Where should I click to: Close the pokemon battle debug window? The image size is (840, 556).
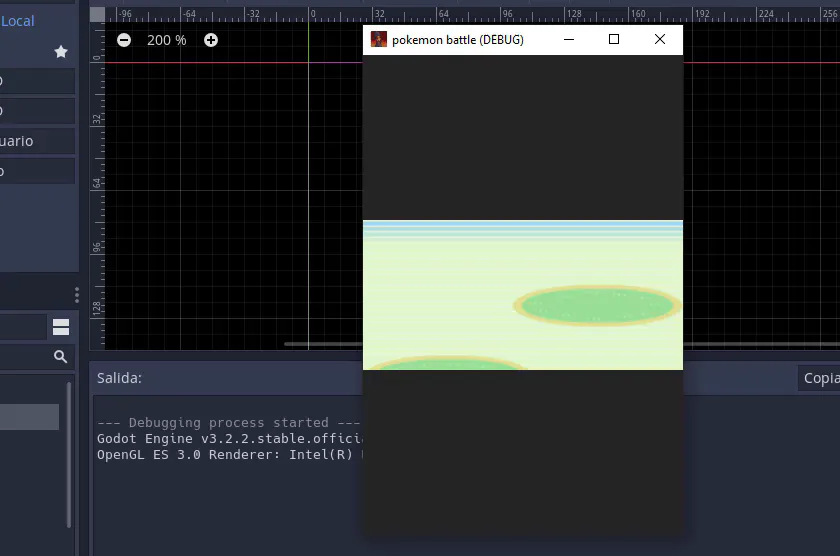(660, 40)
